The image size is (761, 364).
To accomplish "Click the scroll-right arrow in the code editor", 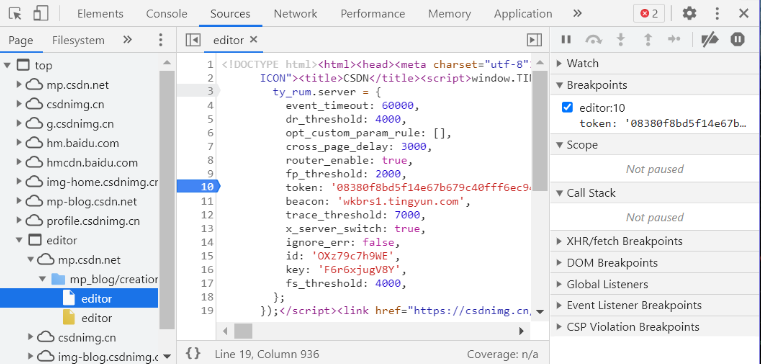I will click(x=521, y=331).
